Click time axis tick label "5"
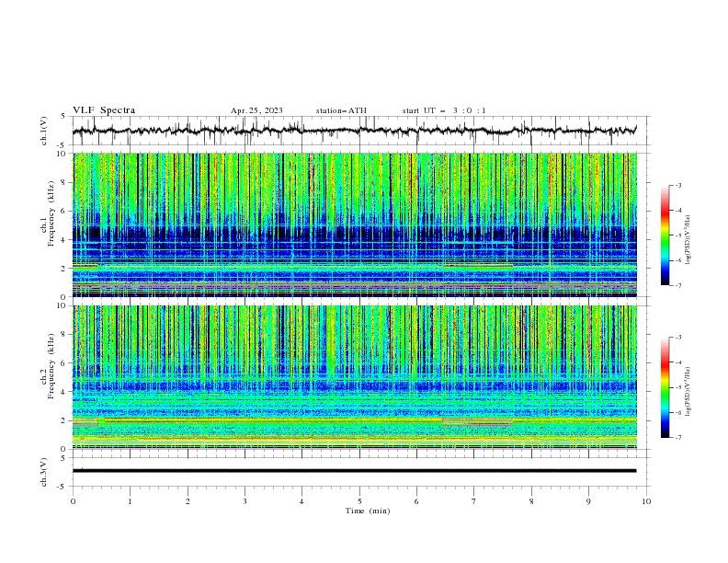728x563 pixels. [359, 501]
